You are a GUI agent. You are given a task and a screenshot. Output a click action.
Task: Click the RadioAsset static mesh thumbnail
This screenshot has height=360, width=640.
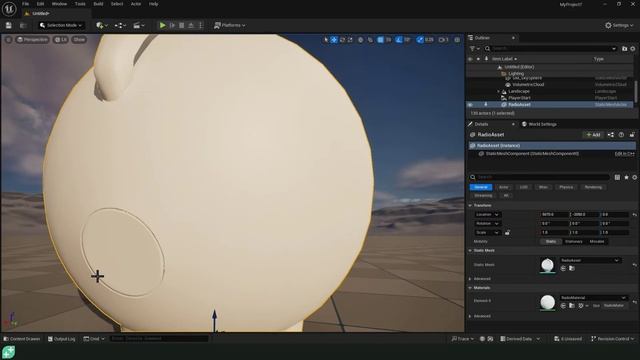[547, 265]
